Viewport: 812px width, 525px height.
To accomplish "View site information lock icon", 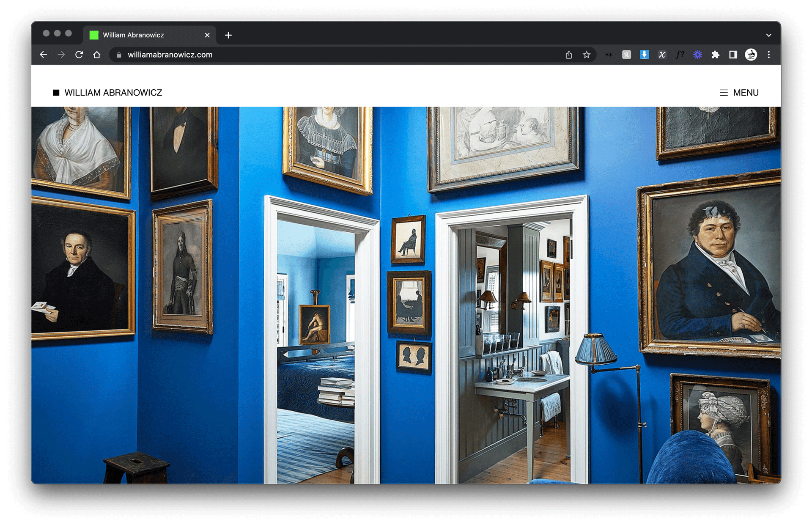I will point(119,55).
